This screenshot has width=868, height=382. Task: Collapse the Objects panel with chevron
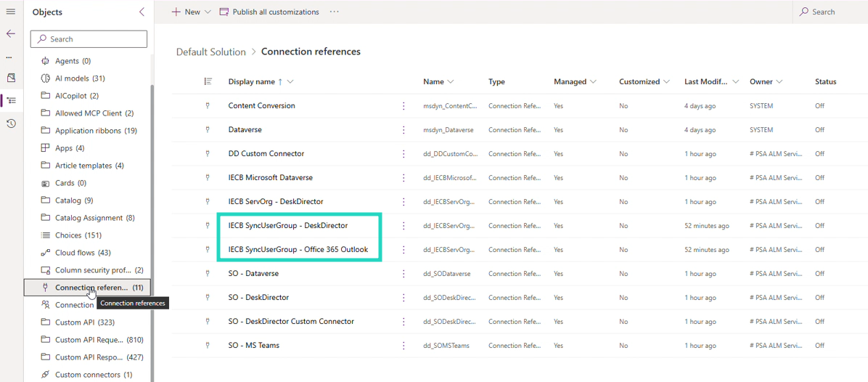pyautogui.click(x=142, y=12)
